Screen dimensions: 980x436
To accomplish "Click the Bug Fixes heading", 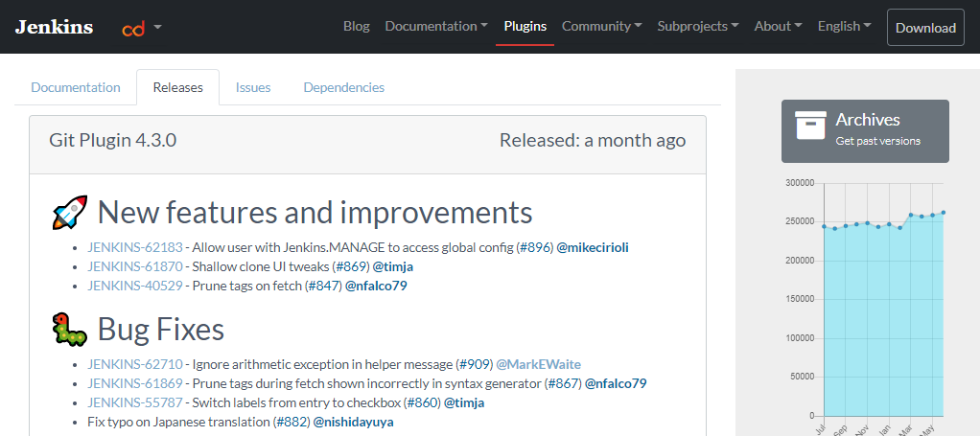I will [x=161, y=329].
